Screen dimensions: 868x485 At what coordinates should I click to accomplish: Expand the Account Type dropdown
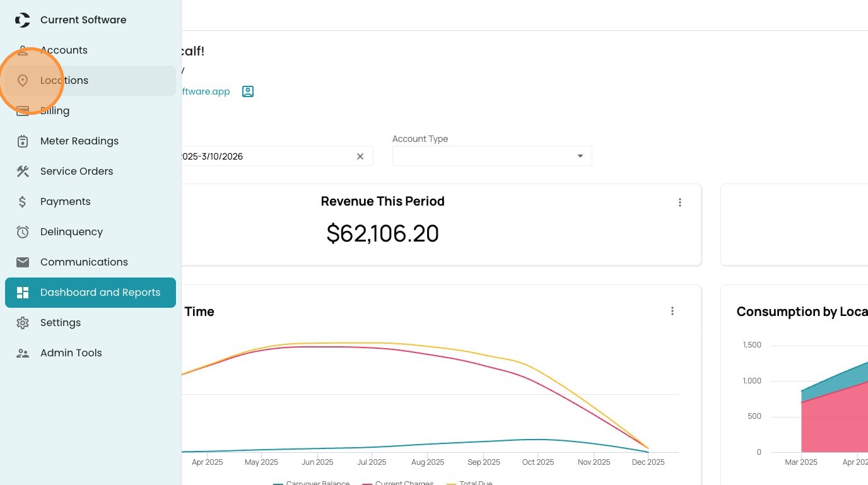click(580, 156)
